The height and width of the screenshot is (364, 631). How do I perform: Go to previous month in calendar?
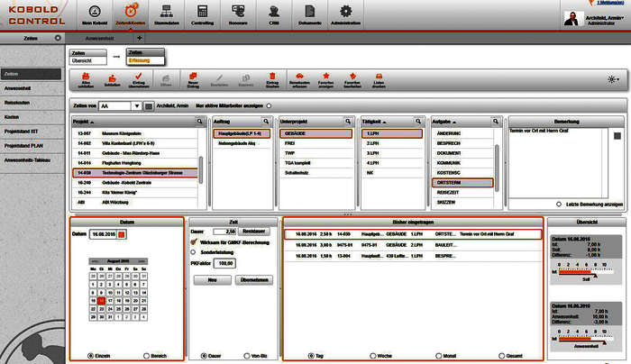[95, 261]
